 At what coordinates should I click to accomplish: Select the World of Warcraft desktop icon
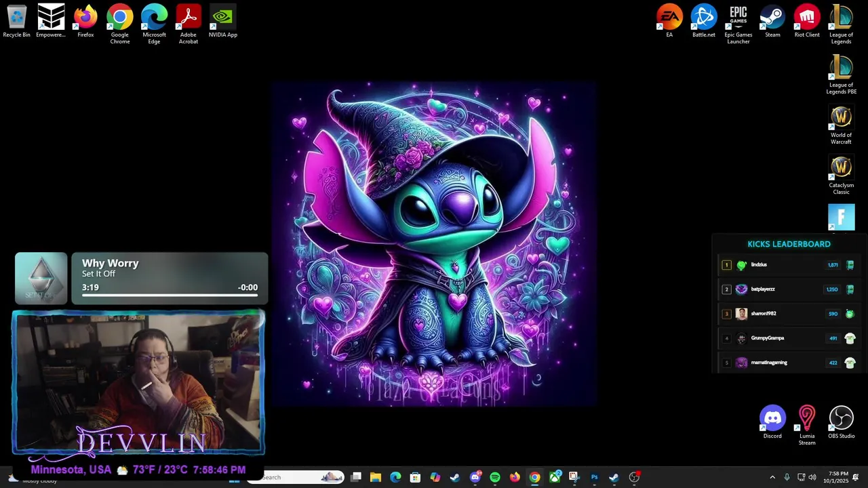click(842, 125)
